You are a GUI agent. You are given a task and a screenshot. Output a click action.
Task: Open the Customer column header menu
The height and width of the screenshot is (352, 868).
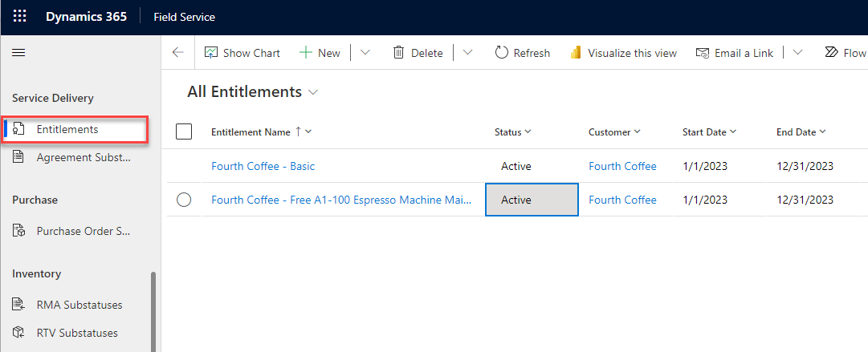(x=614, y=132)
